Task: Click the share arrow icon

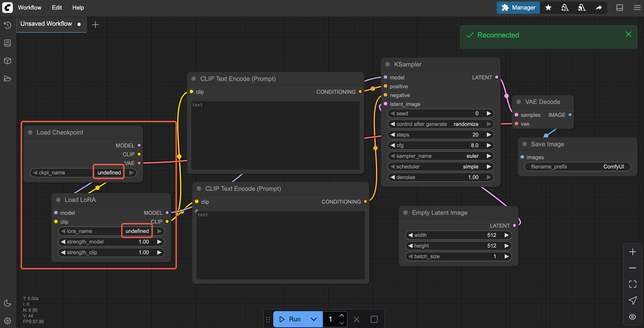Action: (x=599, y=7)
